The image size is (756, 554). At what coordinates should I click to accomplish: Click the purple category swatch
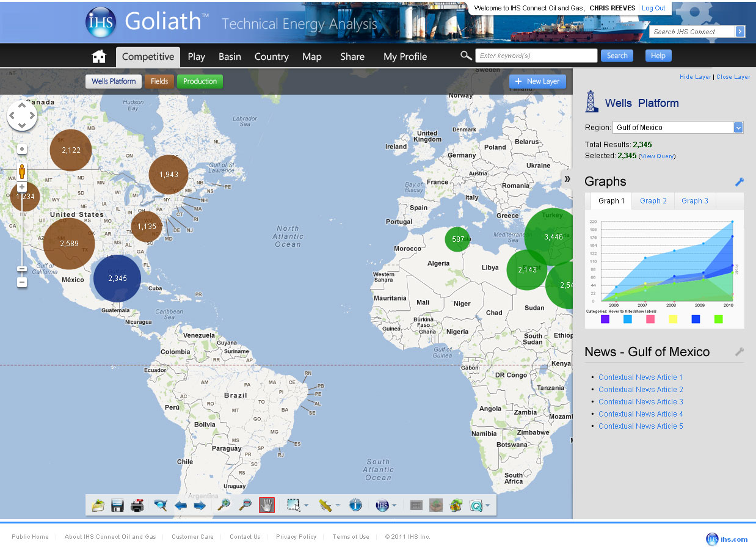[605, 319]
